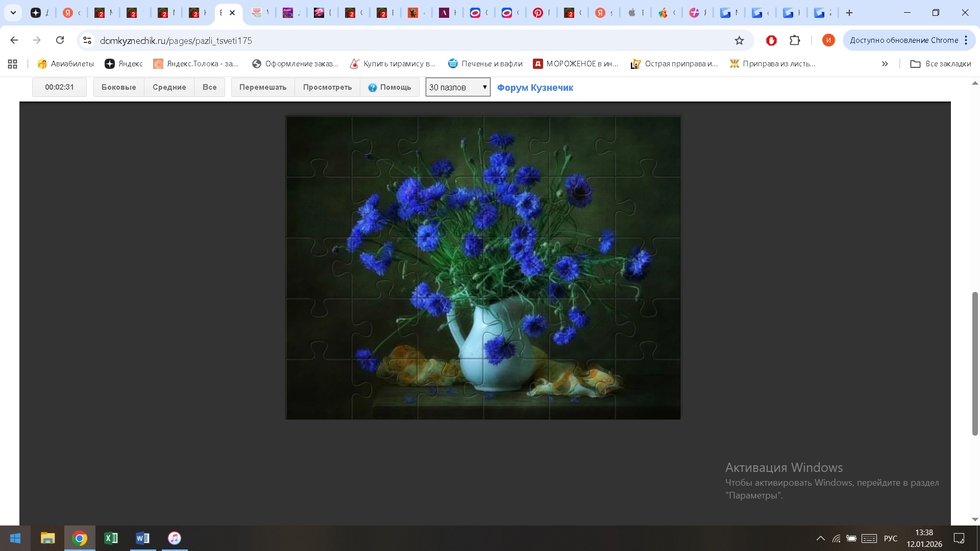The width and height of the screenshot is (980, 551).
Task: Open the tab search dropdown arrow
Action: [x=13, y=13]
